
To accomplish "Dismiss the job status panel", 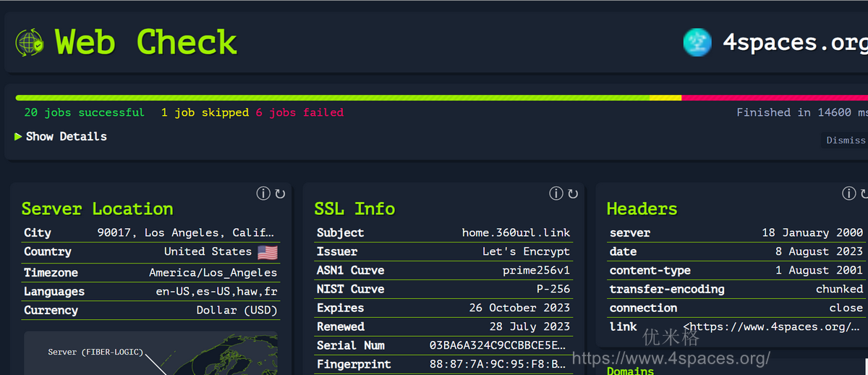I will click(x=845, y=140).
